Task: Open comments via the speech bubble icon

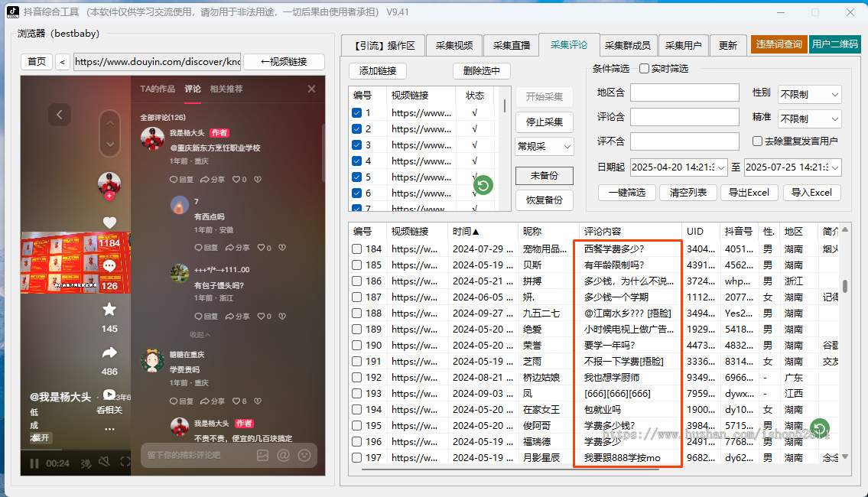Action: pos(109,265)
